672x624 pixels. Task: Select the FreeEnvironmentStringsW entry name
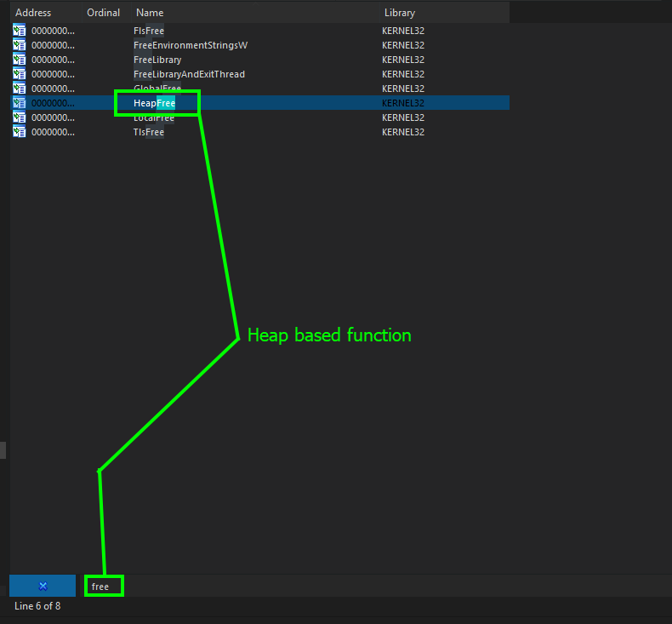pyautogui.click(x=191, y=45)
